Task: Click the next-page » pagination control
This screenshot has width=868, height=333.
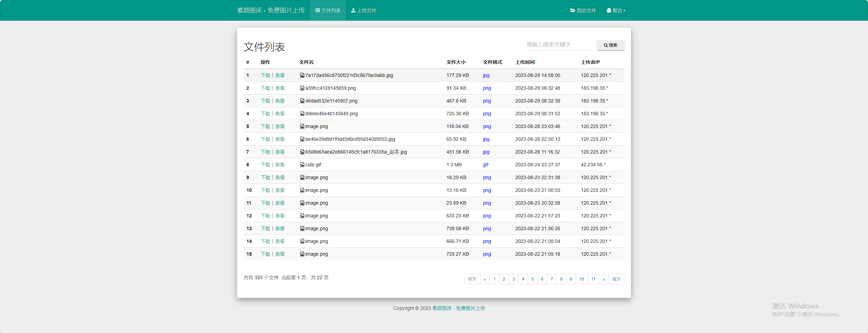Action: pos(604,279)
